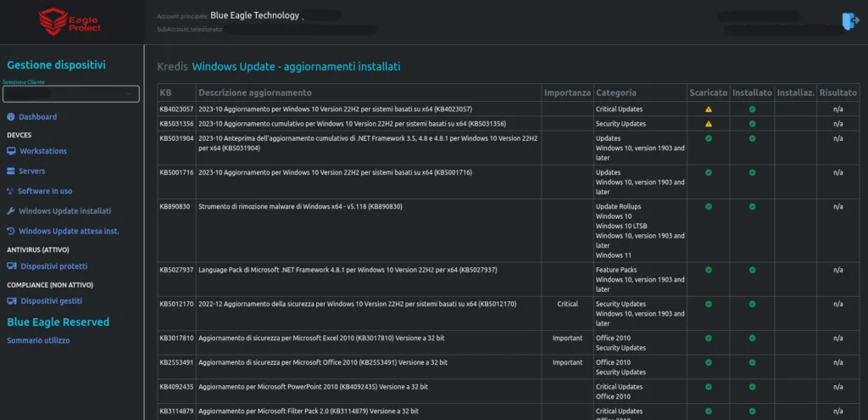Open Software in uso
The image size is (868, 420).
pyautogui.click(x=45, y=191)
